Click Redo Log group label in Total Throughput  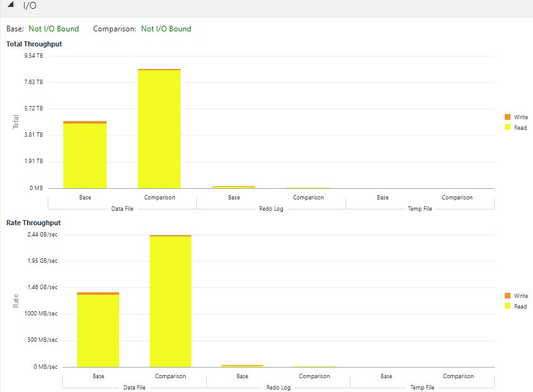pos(271,209)
